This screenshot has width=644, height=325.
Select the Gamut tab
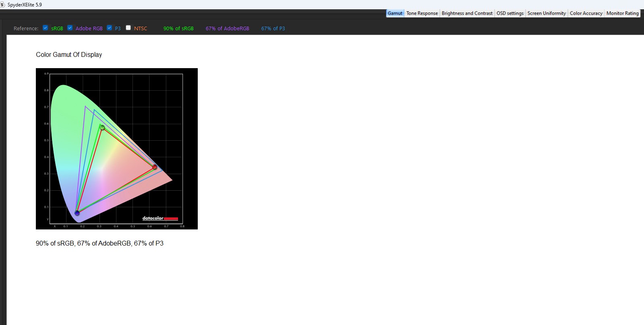pos(395,13)
